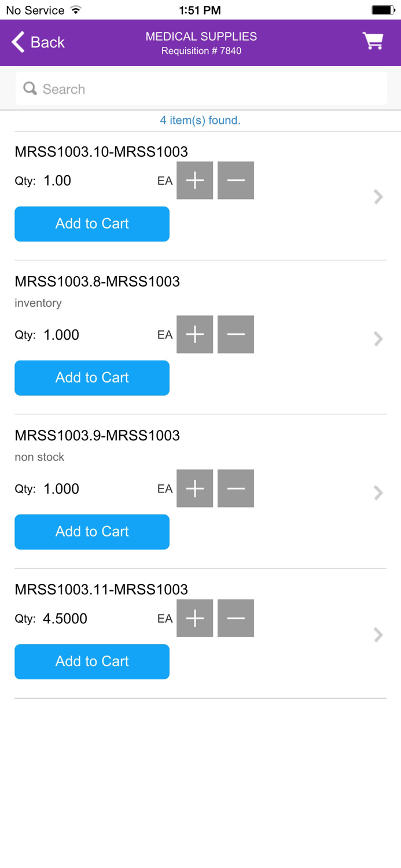Add MRSS1003.10-MRSS1003 to the cart

click(x=92, y=224)
